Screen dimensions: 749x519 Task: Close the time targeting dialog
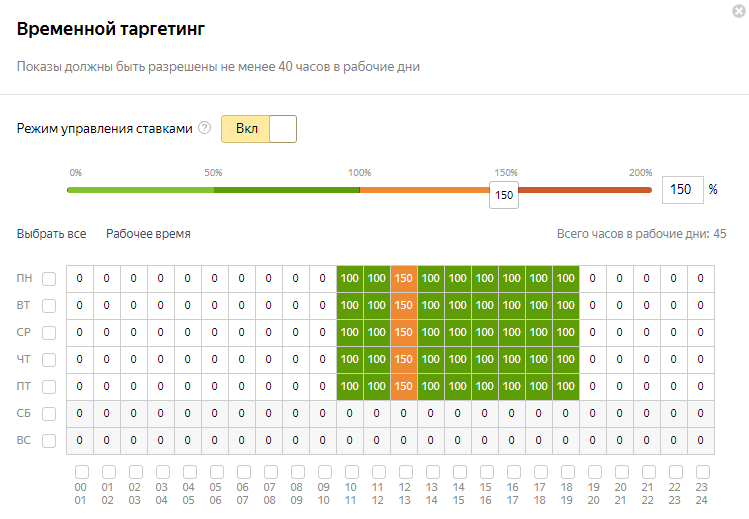click(738, 11)
